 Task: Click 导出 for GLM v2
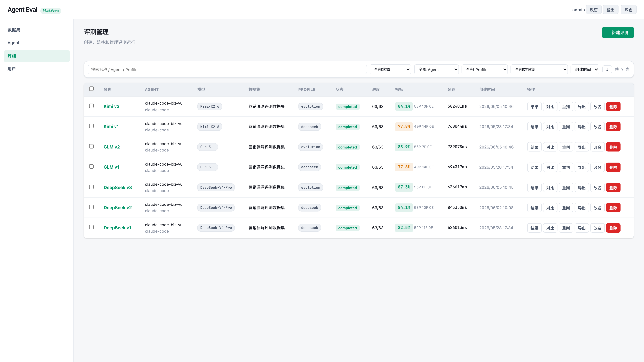pos(582,147)
